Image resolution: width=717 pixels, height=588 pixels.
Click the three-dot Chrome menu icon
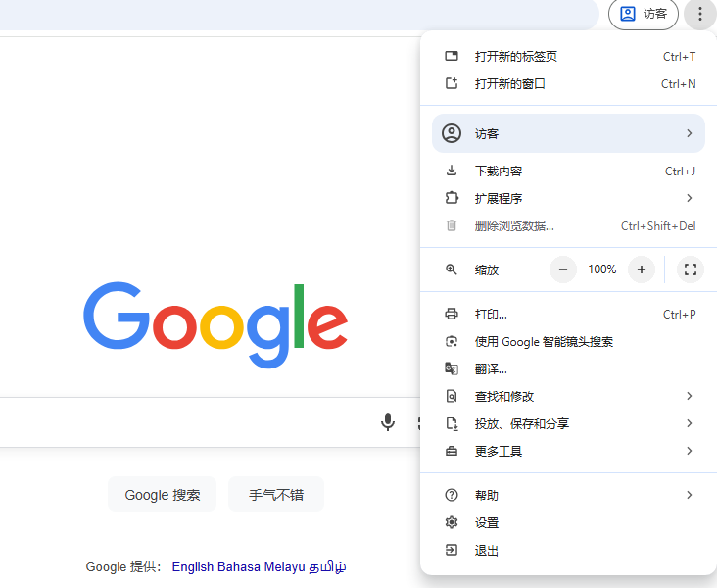[x=699, y=14]
